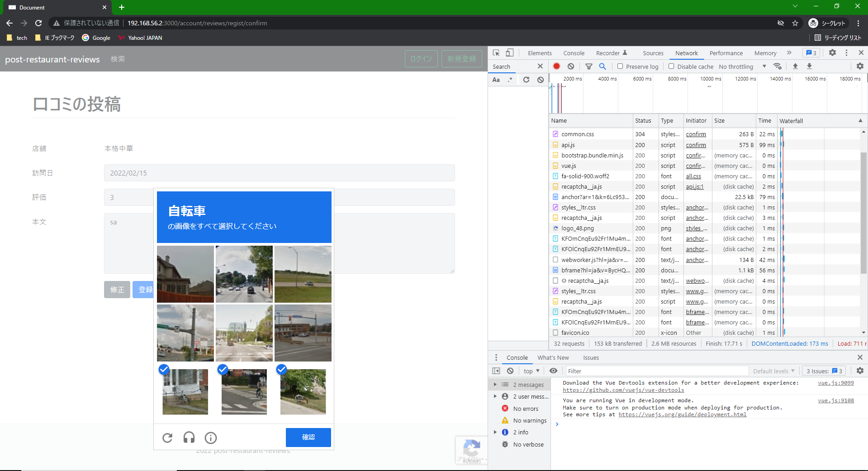Image resolution: width=868 pixels, height=471 pixels.
Task: Enable the Disable cache checkbox
Action: click(672, 66)
